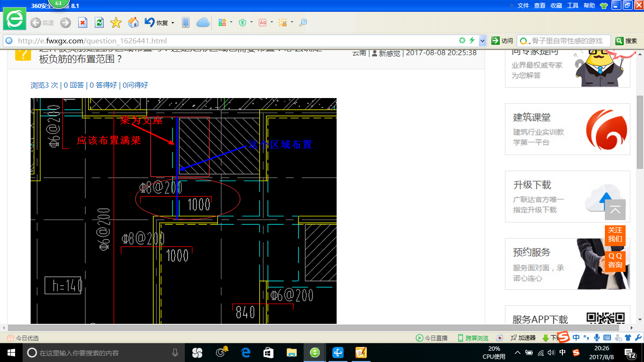Screen dimensions: 644x362
Task: Click the 搜索 search button
Action: [x=627, y=41]
